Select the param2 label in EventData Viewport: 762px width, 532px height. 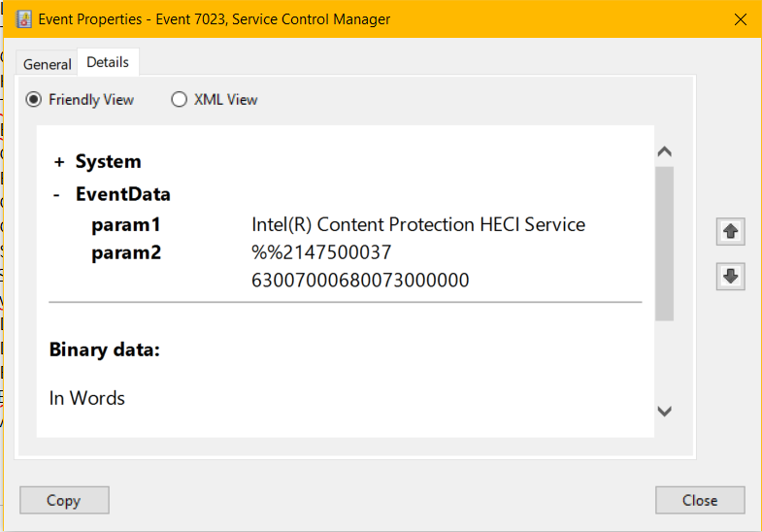point(125,253)
